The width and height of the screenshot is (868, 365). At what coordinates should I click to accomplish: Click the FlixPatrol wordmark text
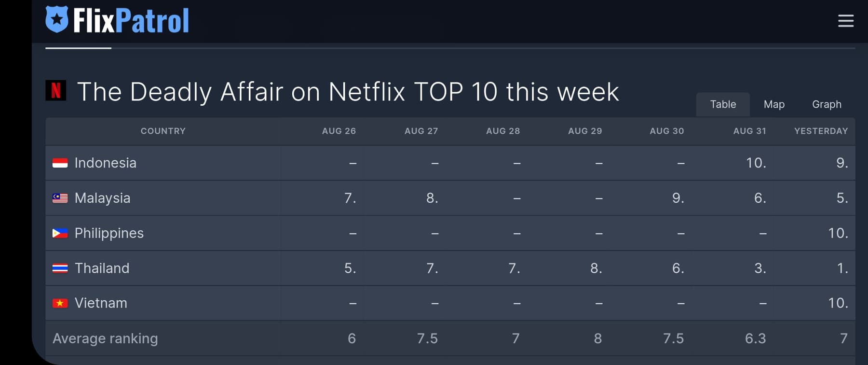point(131,20)
